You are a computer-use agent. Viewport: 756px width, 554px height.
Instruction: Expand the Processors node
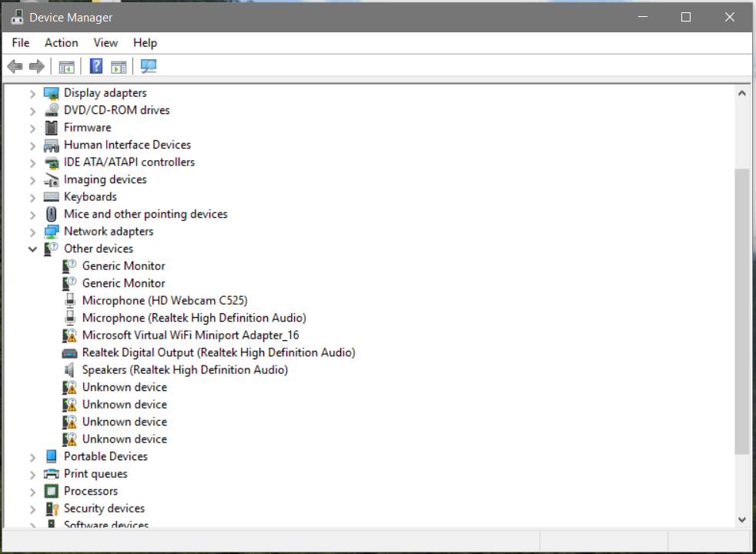pyautogui.click(x=32, y=492)
